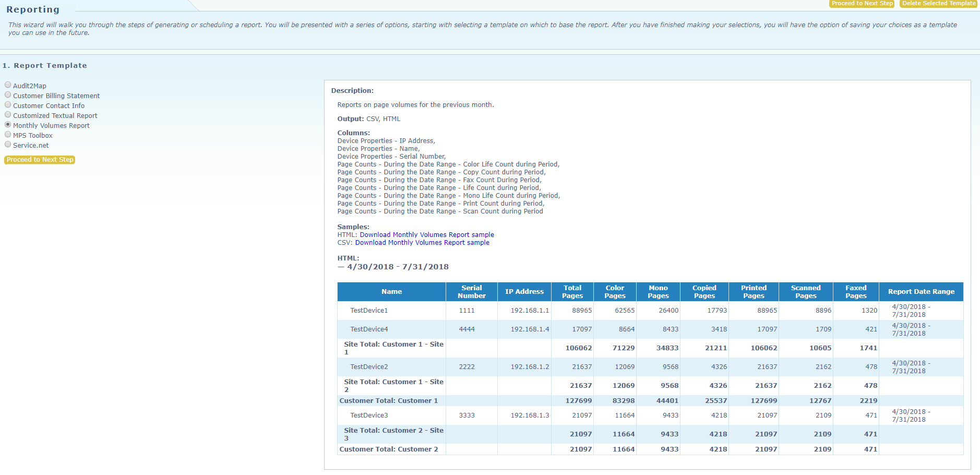The width and height of the screenshot is (980, 475).
Task: Click the faxed pages value 1320
Action: pos(869,311)
